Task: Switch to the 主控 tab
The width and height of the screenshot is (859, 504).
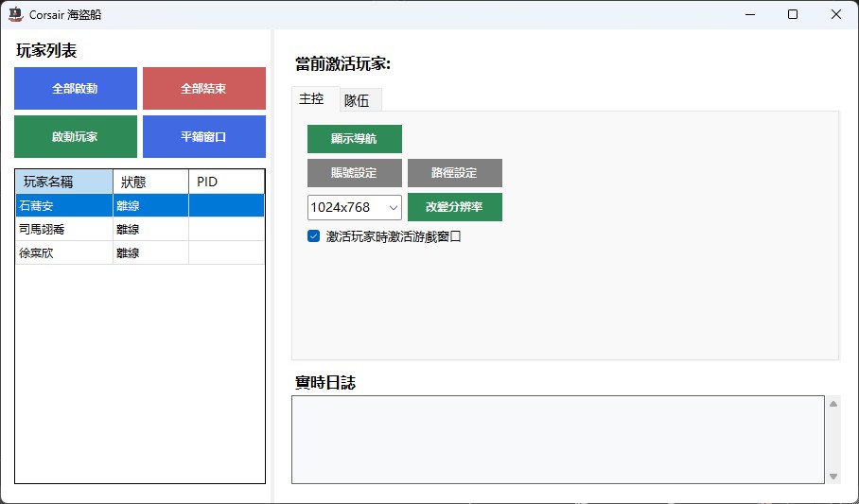Action: point(311,98)
